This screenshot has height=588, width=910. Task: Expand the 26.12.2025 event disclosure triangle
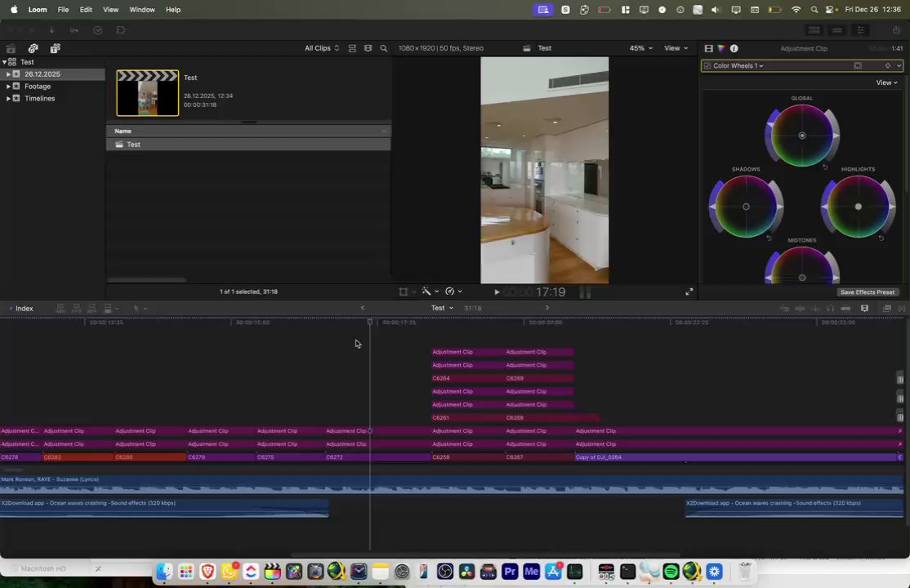tap(8, 74)
